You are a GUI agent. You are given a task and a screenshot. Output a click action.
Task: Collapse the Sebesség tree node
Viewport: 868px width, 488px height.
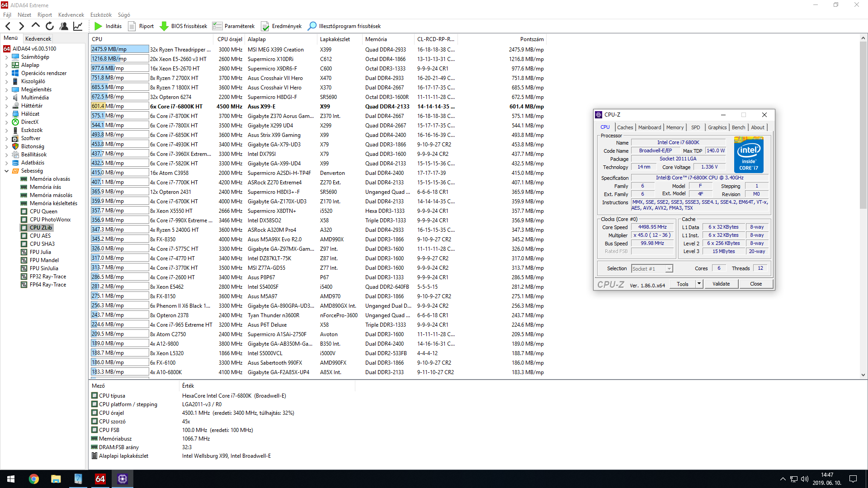coord(6,171)
